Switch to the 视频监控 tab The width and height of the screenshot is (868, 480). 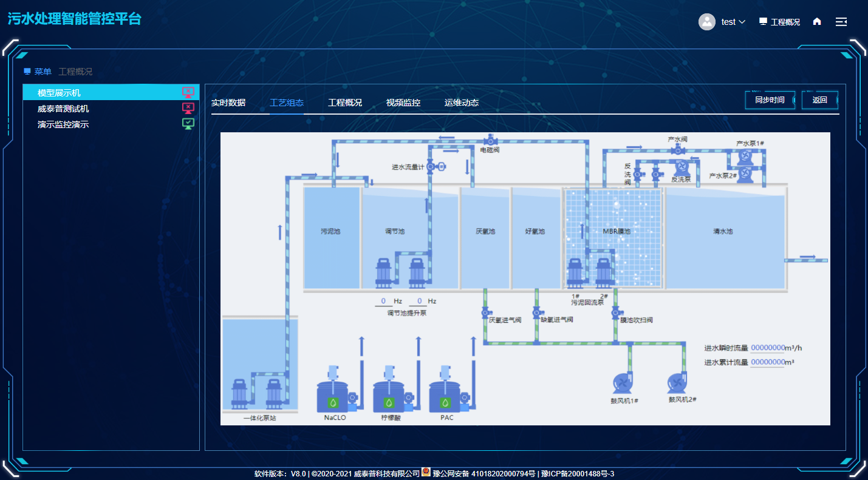[403, 103]
